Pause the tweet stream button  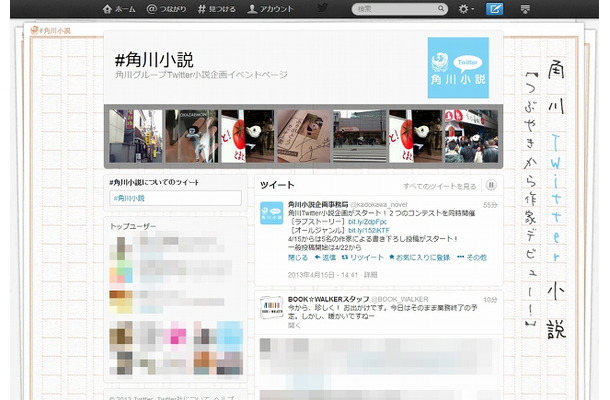[491, 185]
